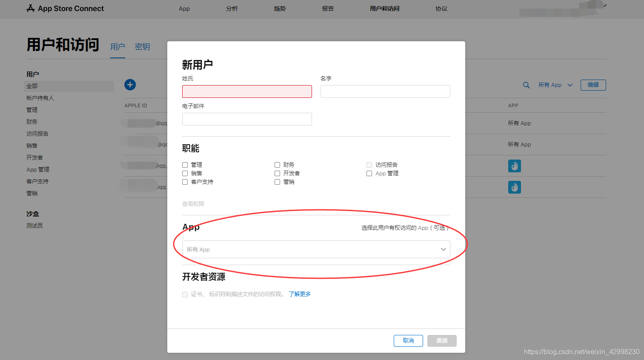
Task: Click the APPLE ID column header
Action: click(x=136, y=106)
